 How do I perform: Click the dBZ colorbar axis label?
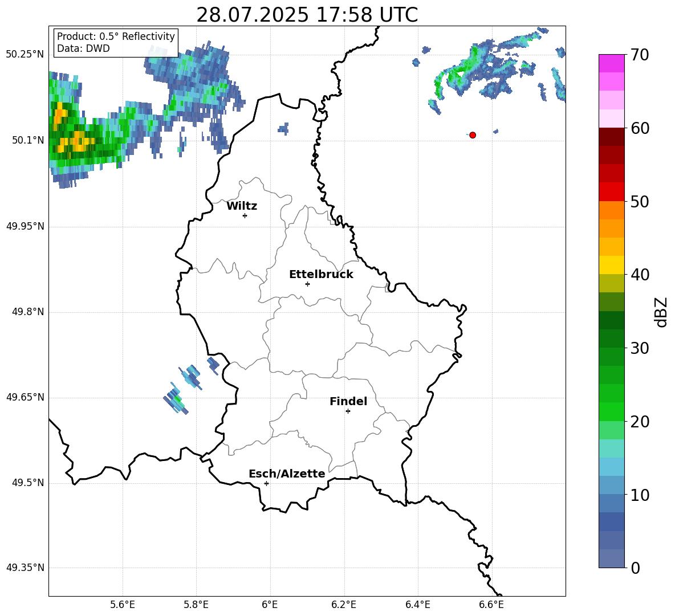(x=660, y=312)
